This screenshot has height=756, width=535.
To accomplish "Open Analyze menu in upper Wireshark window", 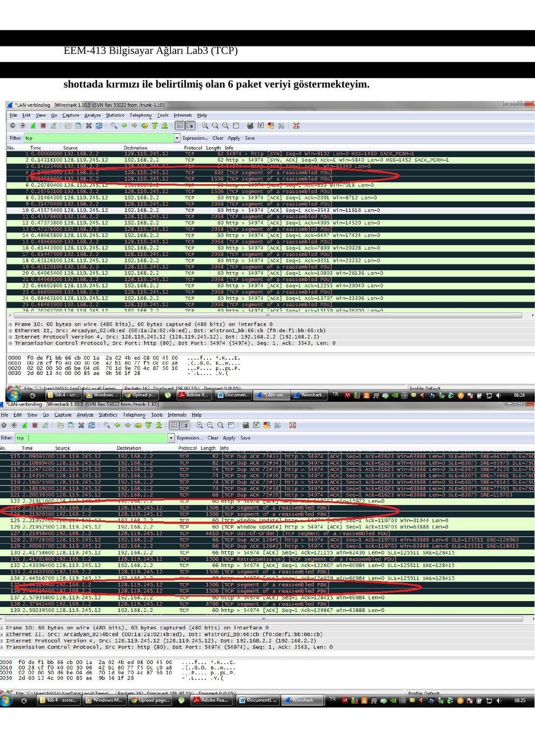I will [92, 115].
